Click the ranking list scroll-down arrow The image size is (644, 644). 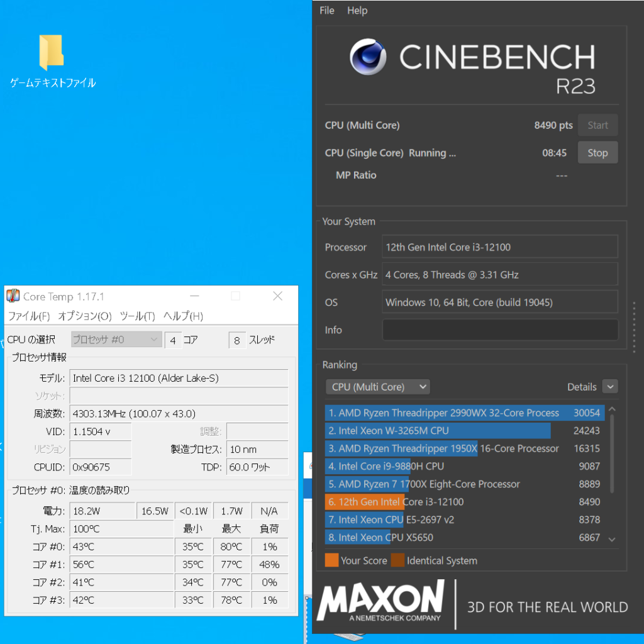(612, 539)
